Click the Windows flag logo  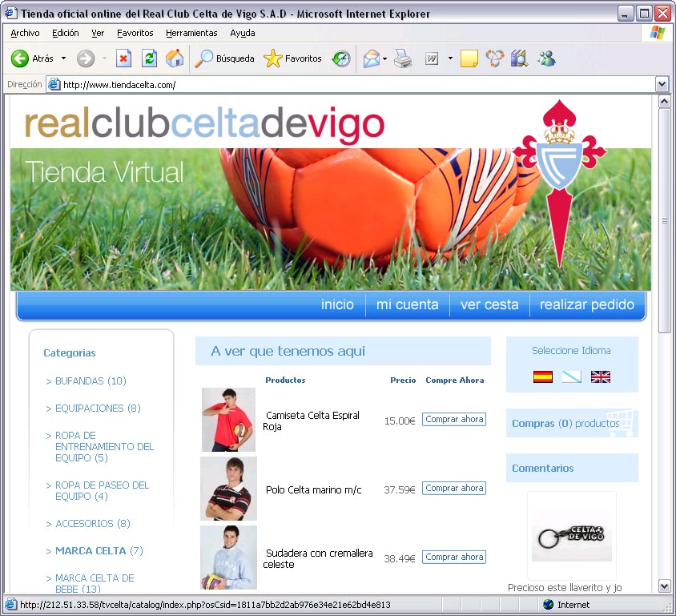pos(657,33)
